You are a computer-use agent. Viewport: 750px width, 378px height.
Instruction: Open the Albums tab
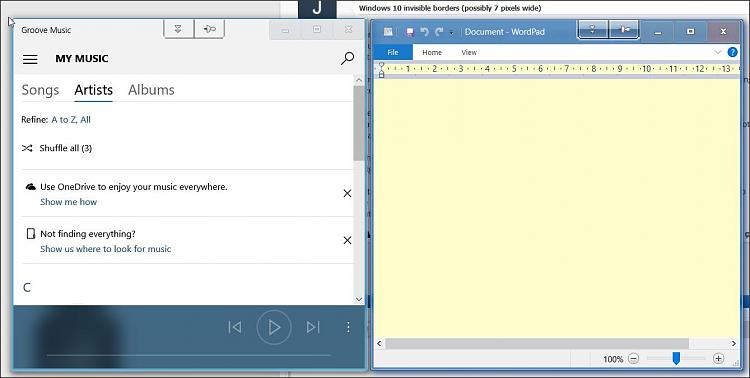pyautogui.click(x=151, y=90)
